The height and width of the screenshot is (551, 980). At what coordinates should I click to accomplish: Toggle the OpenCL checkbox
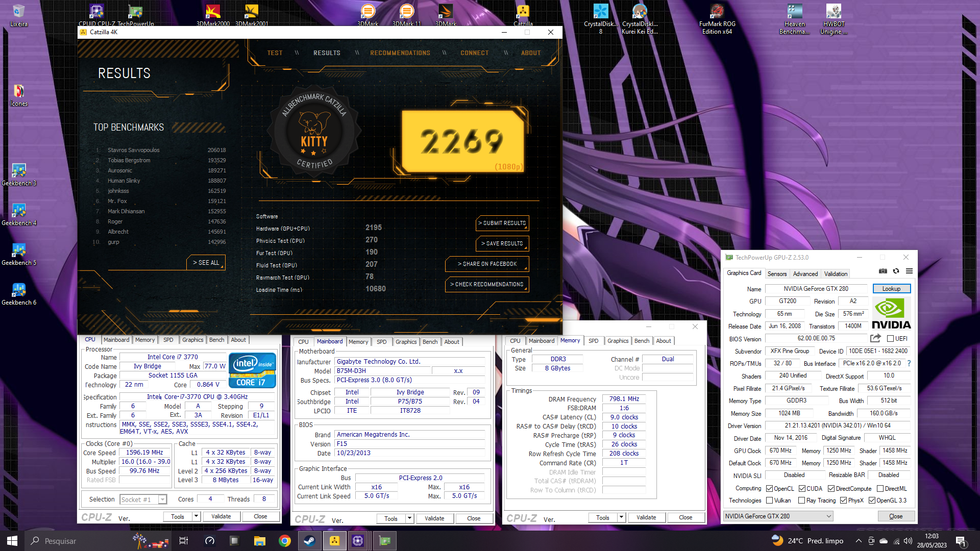[x=769, y=489]
